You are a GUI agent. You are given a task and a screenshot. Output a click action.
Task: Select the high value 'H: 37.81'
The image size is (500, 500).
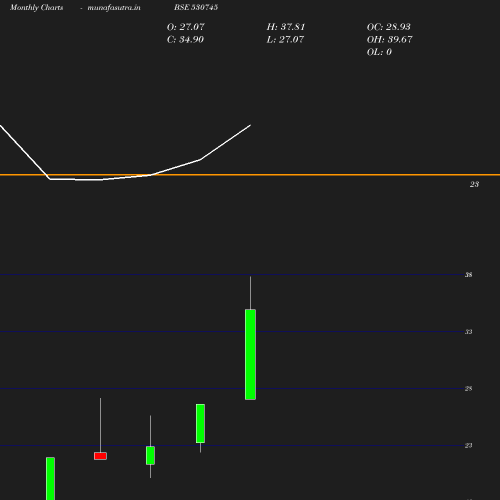[x=286, y=27]
